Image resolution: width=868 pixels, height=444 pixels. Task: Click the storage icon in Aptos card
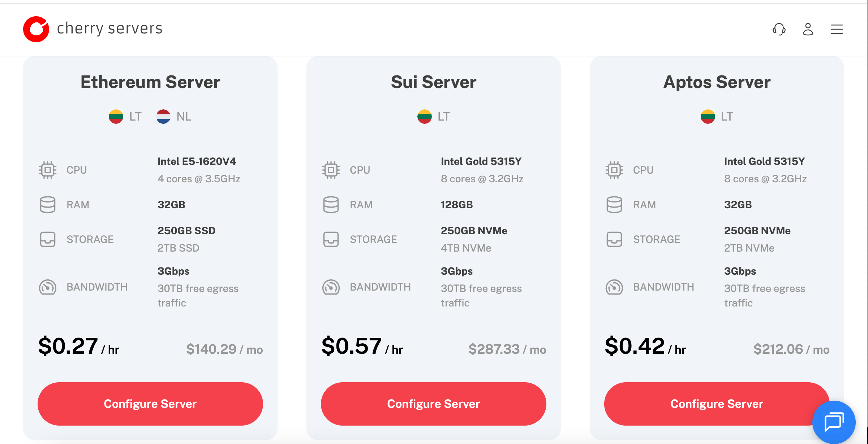point(614,239)
